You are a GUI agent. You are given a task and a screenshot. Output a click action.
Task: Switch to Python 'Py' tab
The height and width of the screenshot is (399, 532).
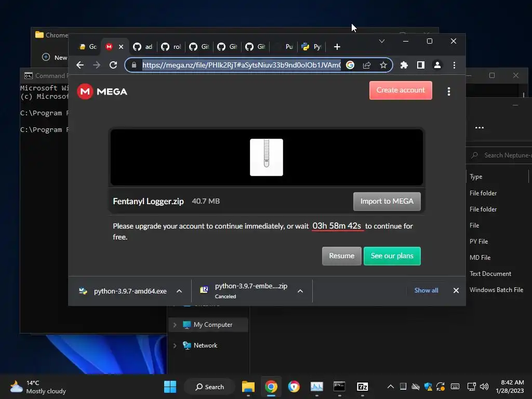(x=312, y=47)
